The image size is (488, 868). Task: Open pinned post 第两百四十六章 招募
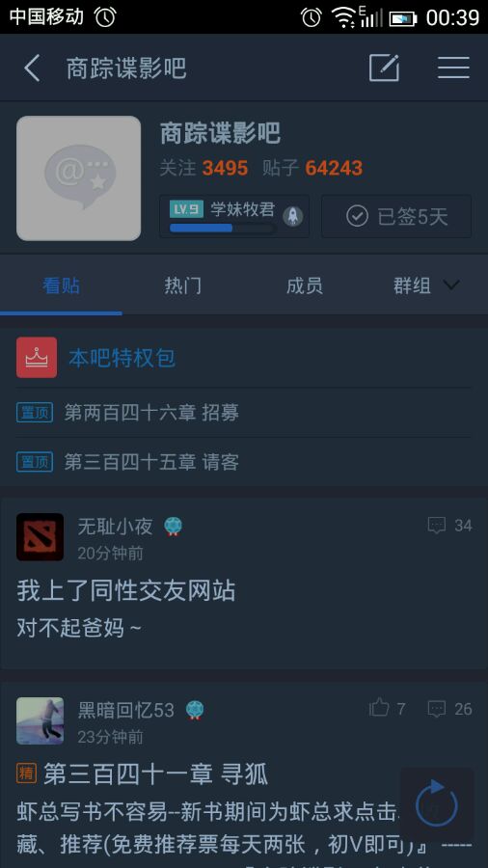click(x=151, y=413)
